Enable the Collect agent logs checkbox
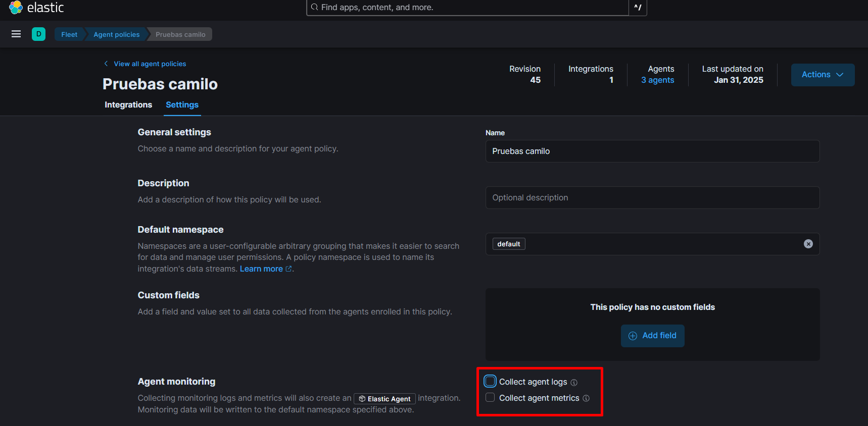 tap(490, 381)
